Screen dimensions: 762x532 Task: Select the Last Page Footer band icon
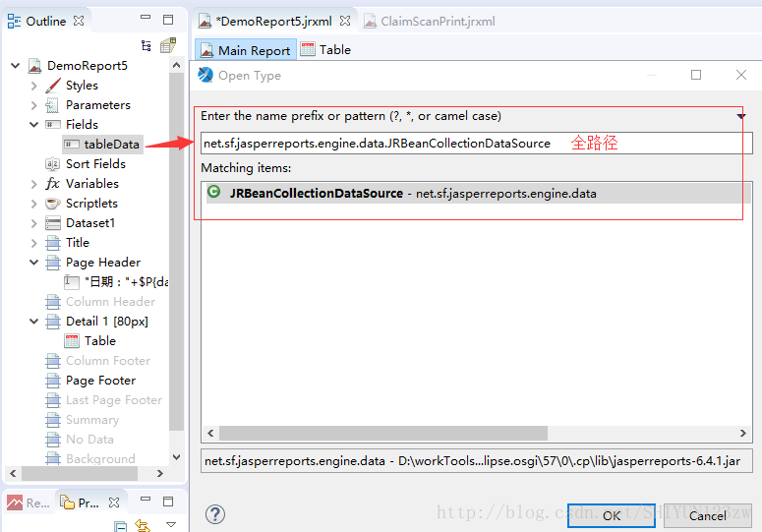pyautogui.click(x=53, y=400)
